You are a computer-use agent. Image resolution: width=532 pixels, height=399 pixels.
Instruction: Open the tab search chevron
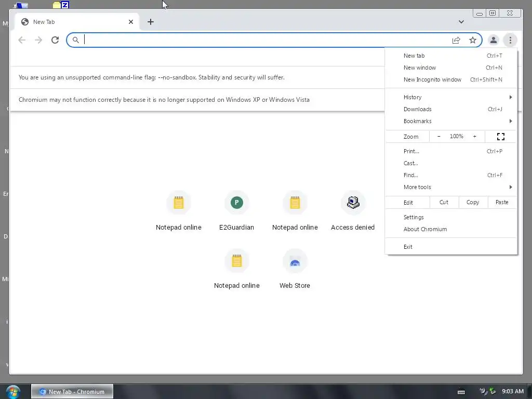click(461, 22)
